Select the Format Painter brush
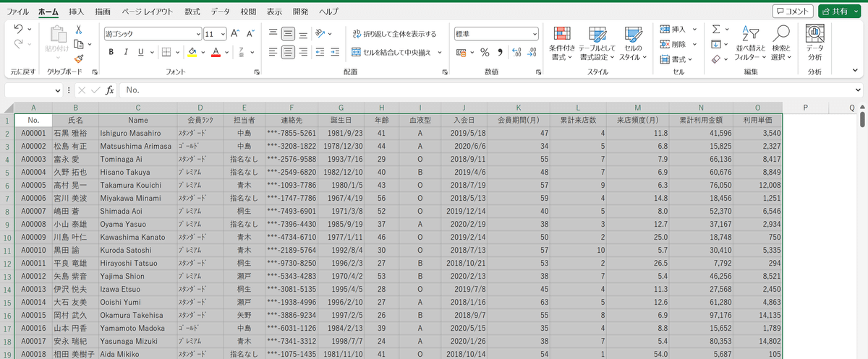 coord(79,59)
